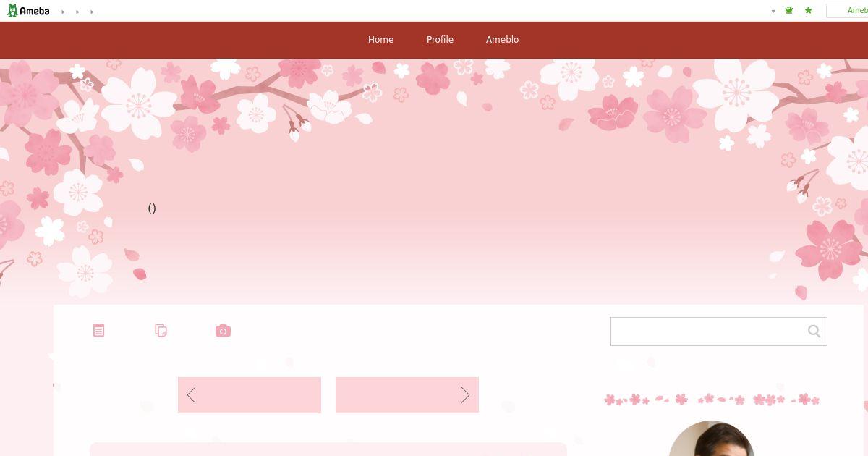Image resolution: width=868 pixels, height=456 pixels.
Task: Click the green Ameba button at the right end of the top bar
Action: click(x=847, y=11)
